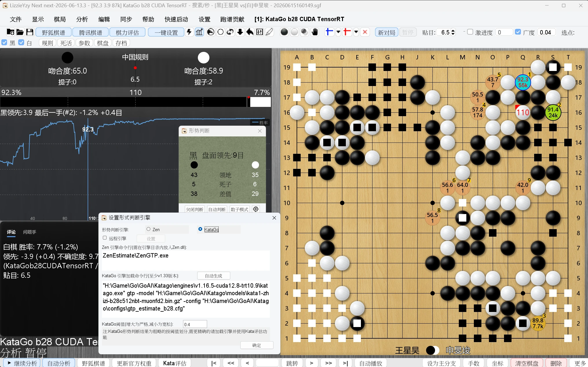Click the 一键设置 button
588x367 pixels.
166,32
